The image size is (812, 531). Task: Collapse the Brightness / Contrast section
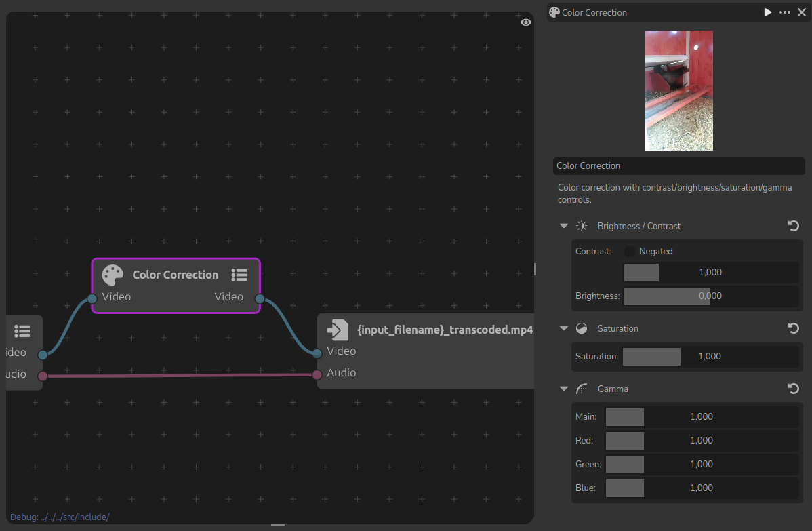click(564, 226)
